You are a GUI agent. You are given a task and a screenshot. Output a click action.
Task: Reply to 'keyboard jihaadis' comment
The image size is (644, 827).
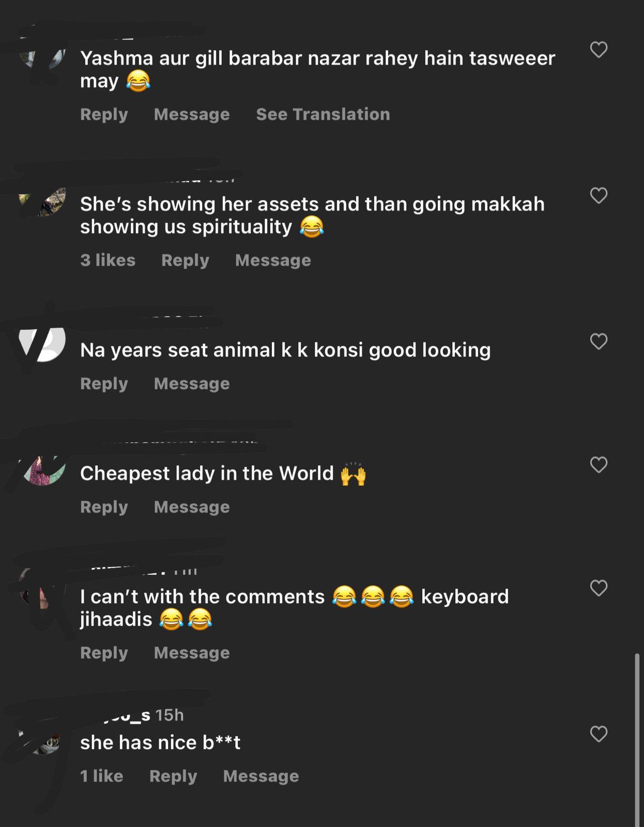tap(104, 653)
